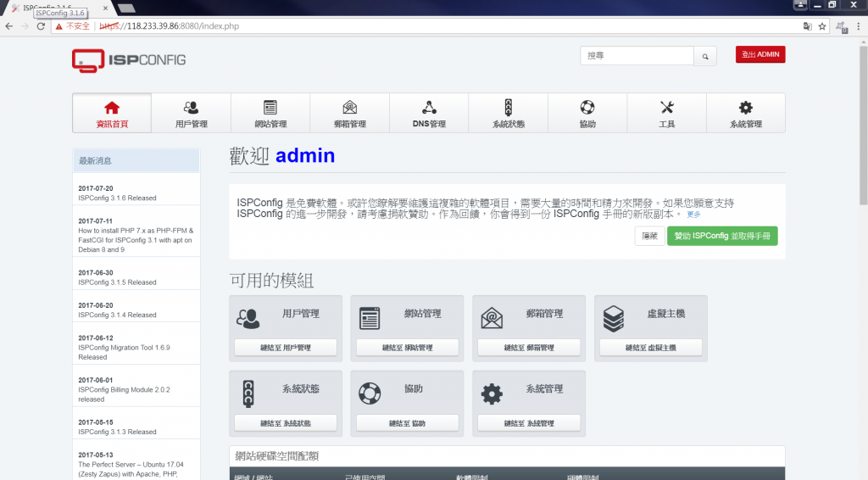Open the System gear nav icon
The height and width of the screenshot is (480, 868).
746,108
